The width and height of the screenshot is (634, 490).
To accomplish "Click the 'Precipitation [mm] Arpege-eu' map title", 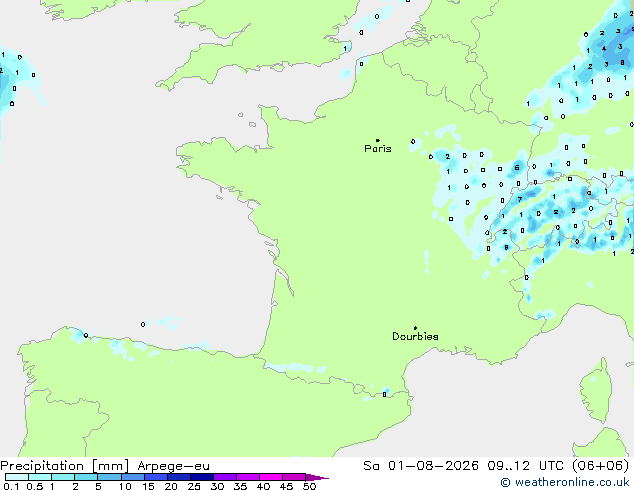I will click(x=105, y=466).
